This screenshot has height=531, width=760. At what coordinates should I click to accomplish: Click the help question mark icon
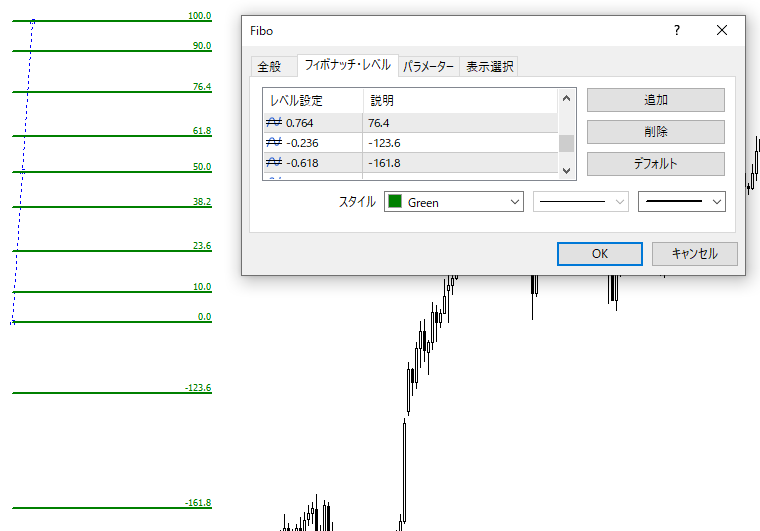677,31
